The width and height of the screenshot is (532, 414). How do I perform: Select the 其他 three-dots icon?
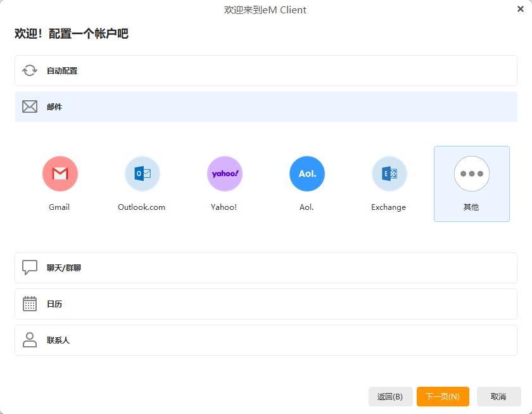pos(472,174)
